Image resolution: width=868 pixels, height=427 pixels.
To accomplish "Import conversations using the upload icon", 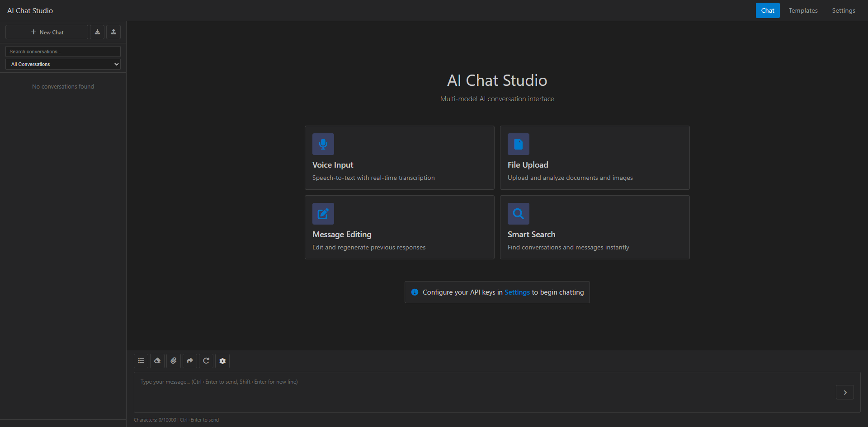I will point(113,32).
